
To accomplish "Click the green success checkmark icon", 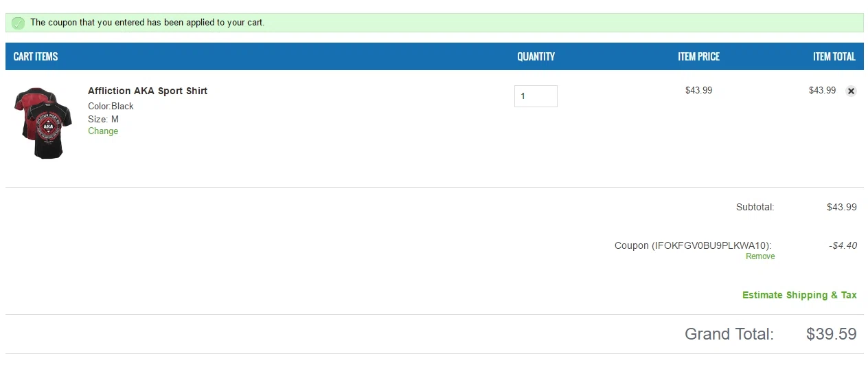I will pos(19,23).
